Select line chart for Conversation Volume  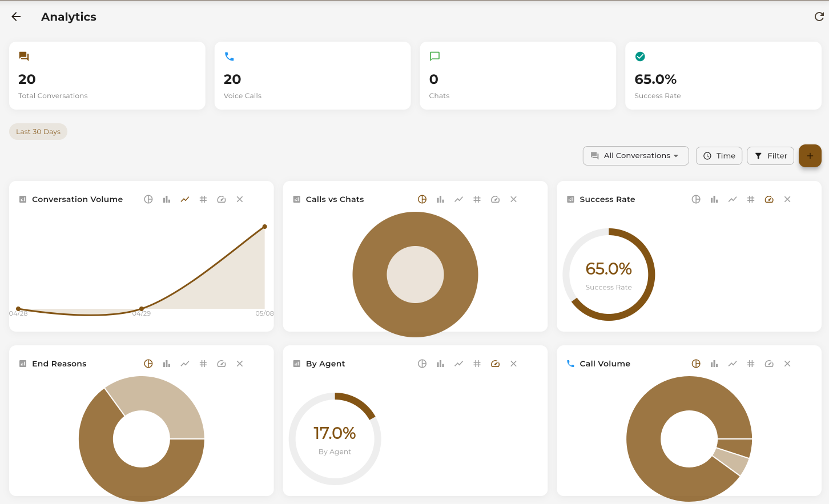[x=185, y=199]
